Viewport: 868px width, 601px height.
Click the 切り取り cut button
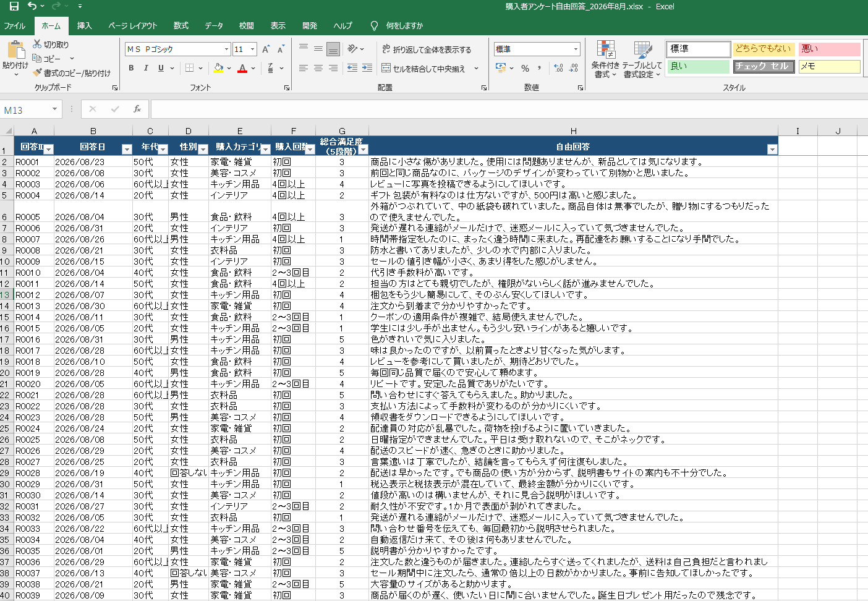(51, 45)
